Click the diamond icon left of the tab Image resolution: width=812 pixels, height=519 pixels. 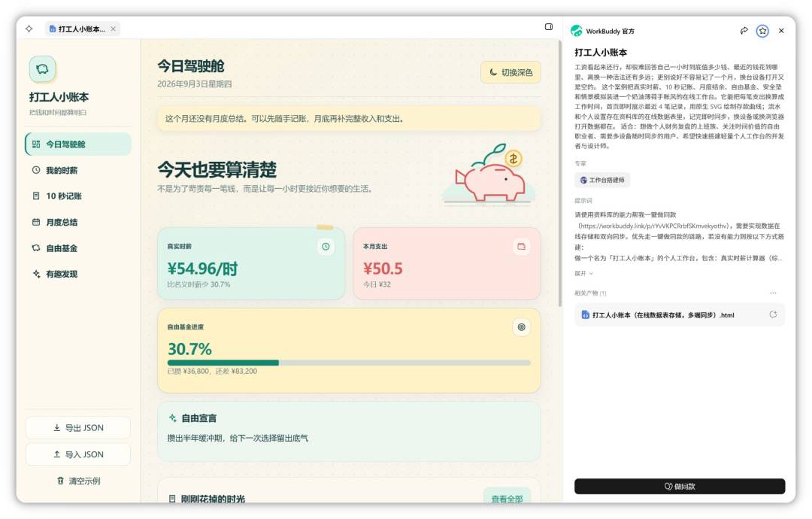click(x=29, y=29)
